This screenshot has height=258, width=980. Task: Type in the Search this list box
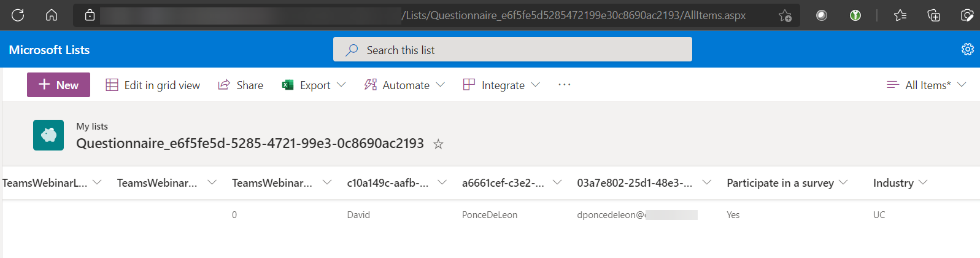(512, 50)
